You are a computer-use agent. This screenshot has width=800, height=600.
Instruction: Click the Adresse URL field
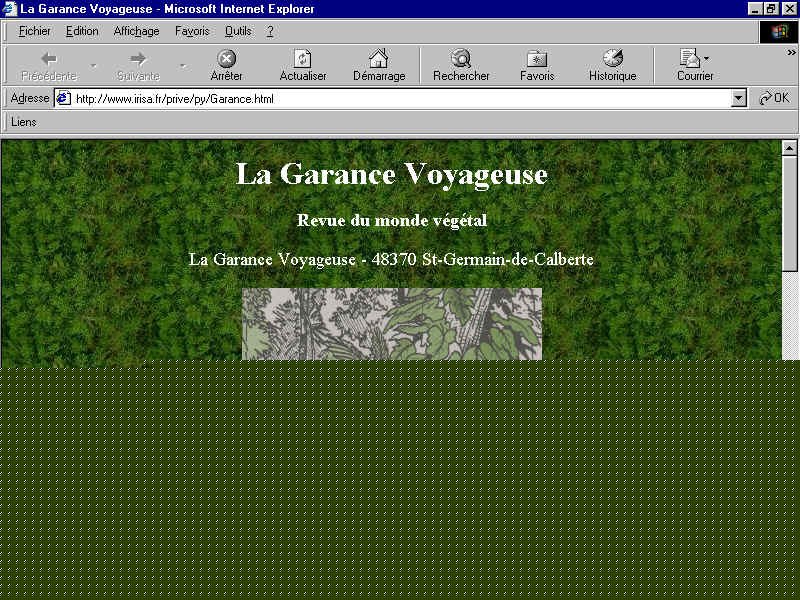pyautogui.click(x=401, y=98)
